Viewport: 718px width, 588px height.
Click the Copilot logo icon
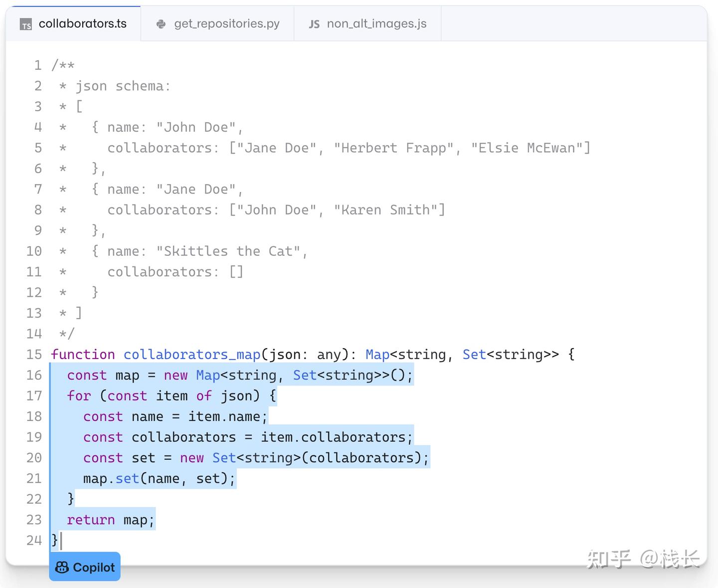pos(62,567)
